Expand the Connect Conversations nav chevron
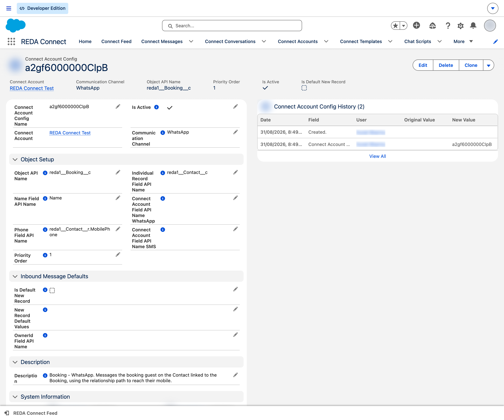This screenshot has height=420, width=504. (264, 41)
